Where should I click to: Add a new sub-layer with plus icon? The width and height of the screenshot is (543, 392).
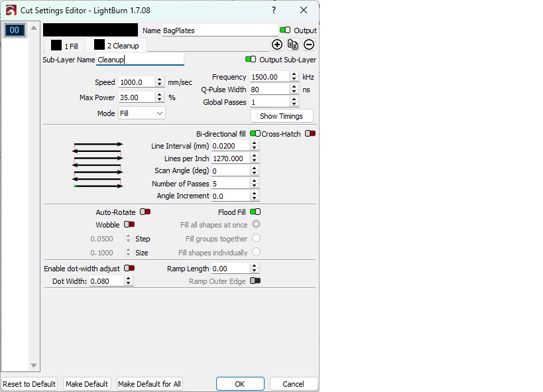coord(277,44)
